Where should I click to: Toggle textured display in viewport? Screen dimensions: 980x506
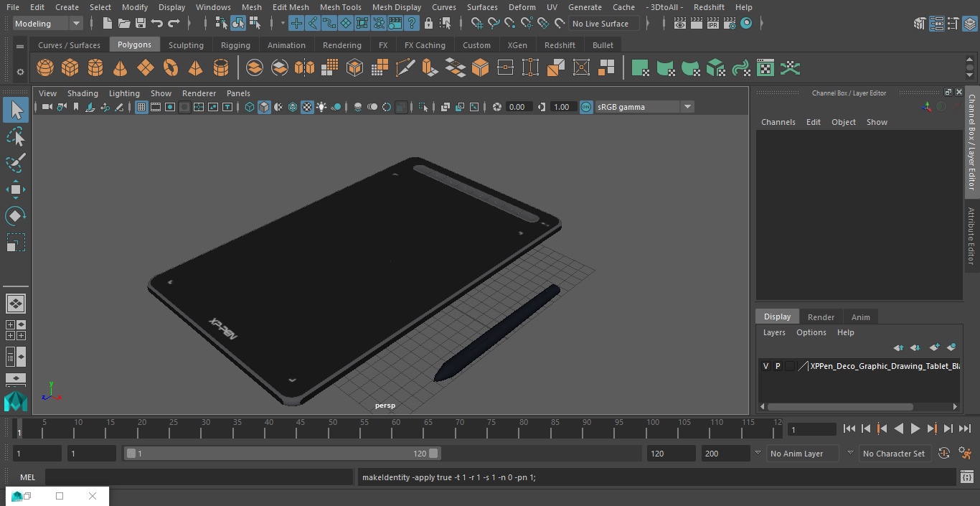point(307,107)
